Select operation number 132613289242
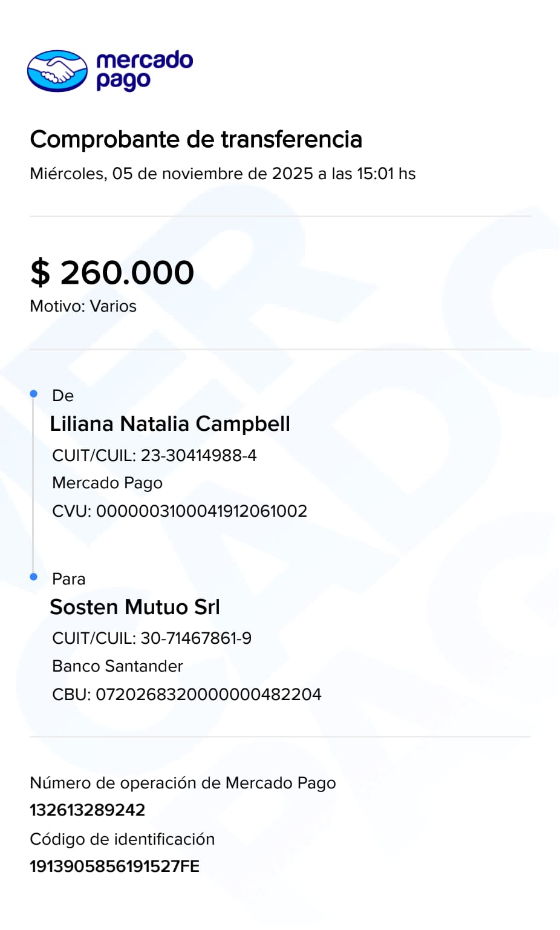 [x=88, y=810]
